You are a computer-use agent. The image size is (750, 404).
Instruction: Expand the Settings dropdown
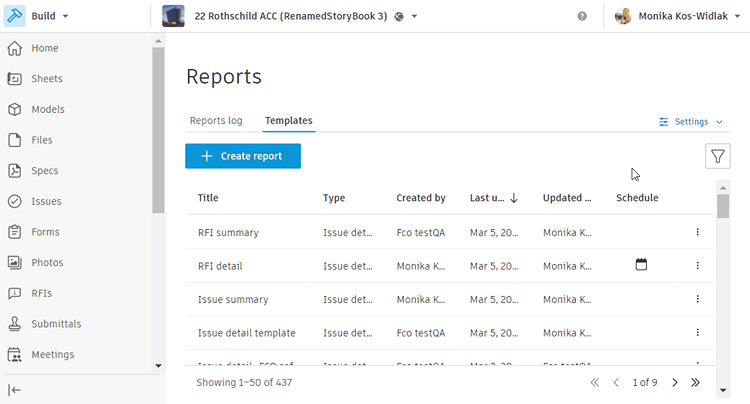(x=690, y=122)
